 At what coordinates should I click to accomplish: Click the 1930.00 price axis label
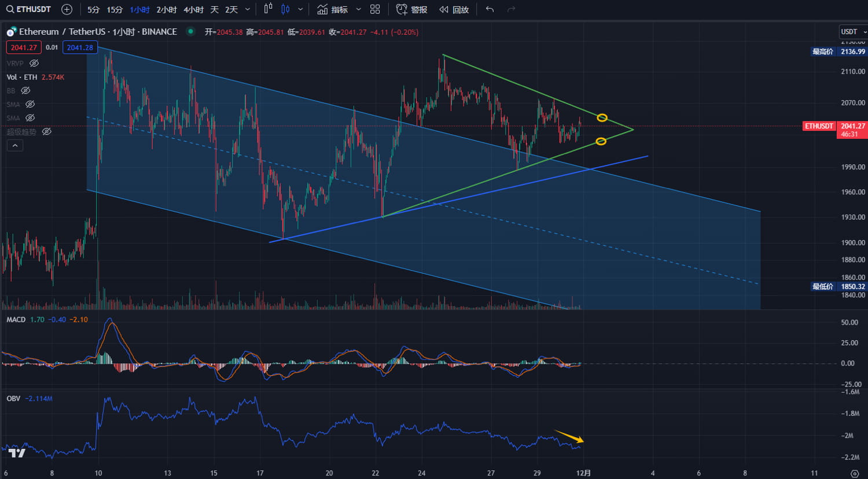[853, 218]
